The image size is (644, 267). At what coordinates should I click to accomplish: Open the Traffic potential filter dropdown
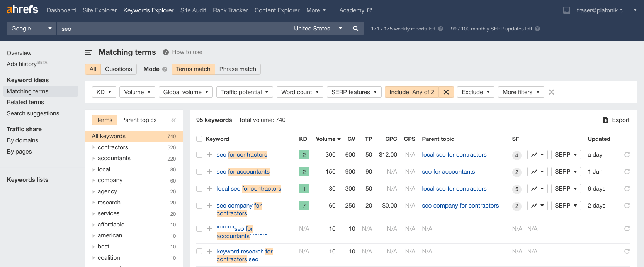click(245, 92)
